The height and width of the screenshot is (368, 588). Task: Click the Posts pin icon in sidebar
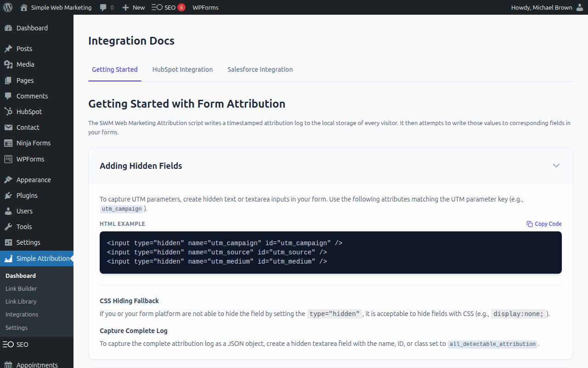8,49
